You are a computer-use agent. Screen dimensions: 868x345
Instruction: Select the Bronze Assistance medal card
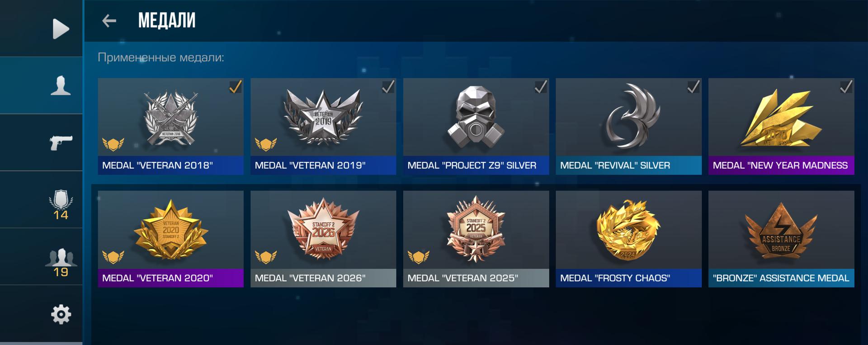781,239
